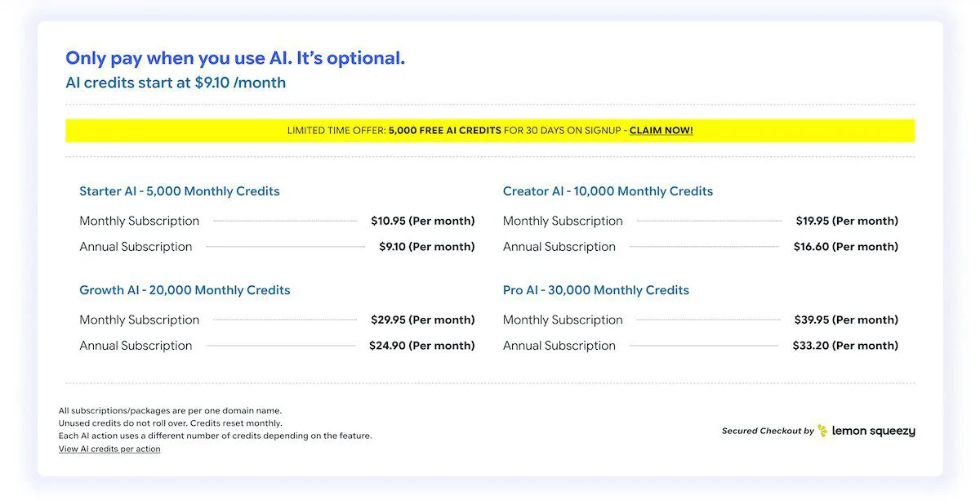Click the lemon squeezy logo text
This screenshot has width=980, height=501.
(x=873, y=432)
